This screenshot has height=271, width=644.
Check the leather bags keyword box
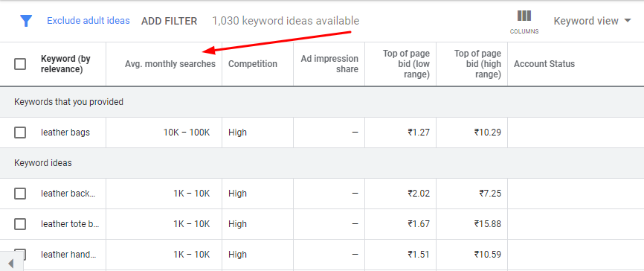20,133
